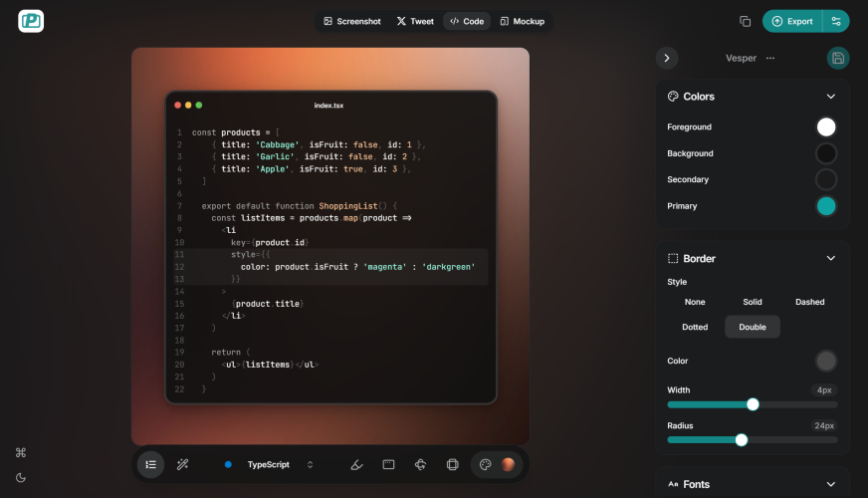Click the Vesper theme name

coord(741,58)
